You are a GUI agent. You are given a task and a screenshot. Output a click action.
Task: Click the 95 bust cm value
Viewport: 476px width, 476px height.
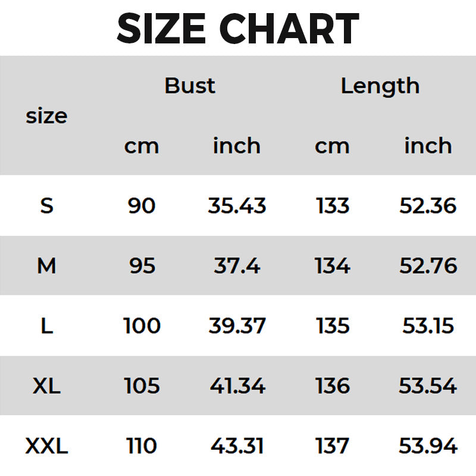[142, 266]
